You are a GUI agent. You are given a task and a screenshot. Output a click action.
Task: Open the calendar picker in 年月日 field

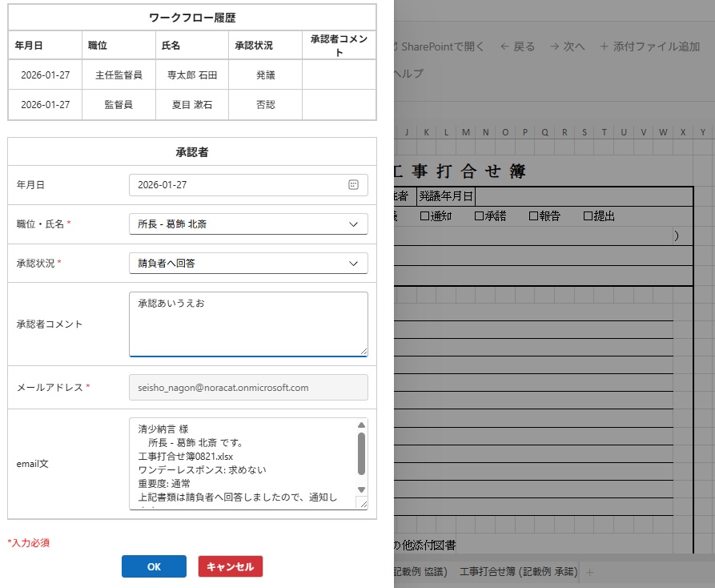coord(353,185)
